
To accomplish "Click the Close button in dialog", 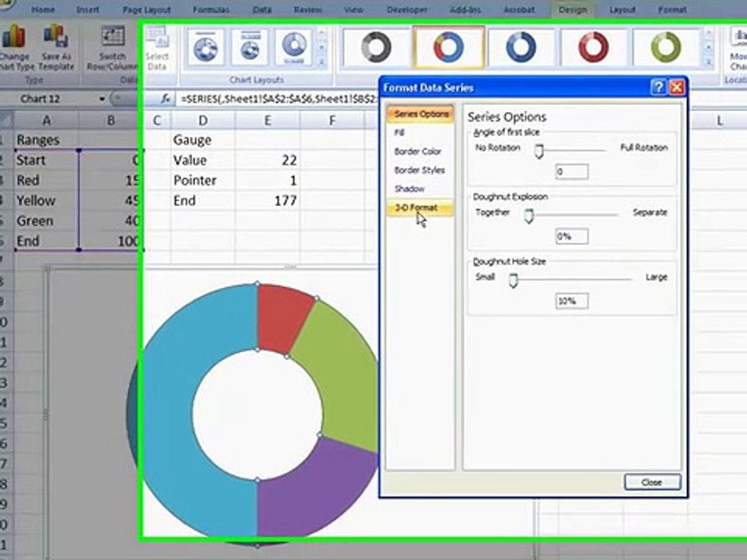I will click(x=652, y=482).
